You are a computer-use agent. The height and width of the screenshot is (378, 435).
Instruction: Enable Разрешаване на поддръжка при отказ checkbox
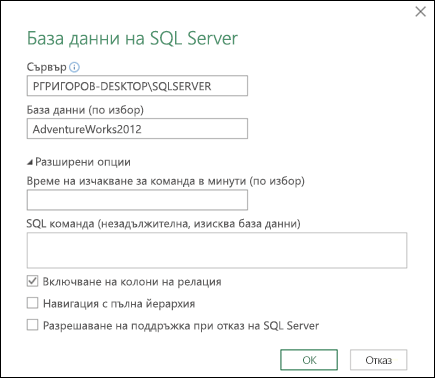(x=32, y=325)
